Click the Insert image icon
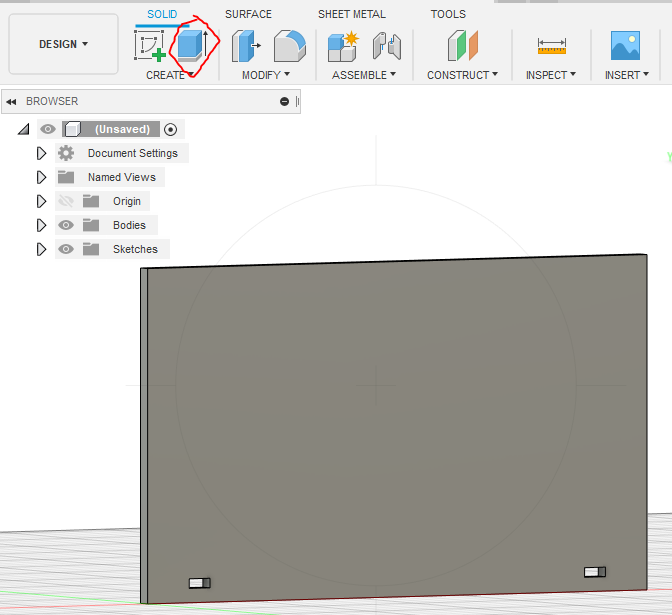The width and height of the screenshot is (672, 615). coord(625,45)
